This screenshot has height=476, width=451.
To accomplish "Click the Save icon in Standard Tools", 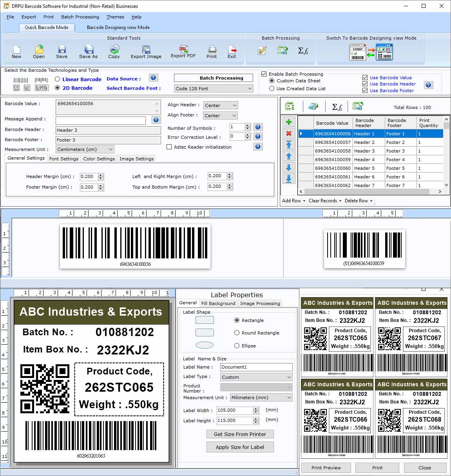I will 62,49.
